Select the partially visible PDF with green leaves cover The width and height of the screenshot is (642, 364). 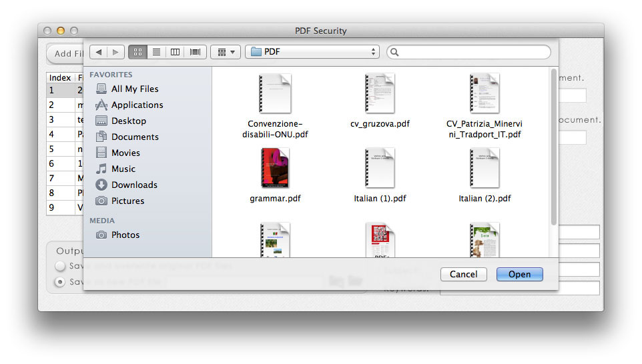485,240
